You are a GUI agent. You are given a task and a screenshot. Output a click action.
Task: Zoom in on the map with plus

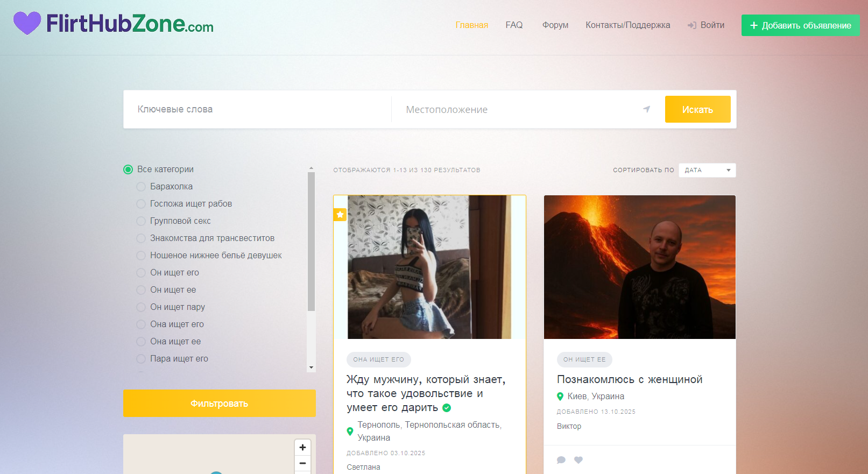click(302, 448)
